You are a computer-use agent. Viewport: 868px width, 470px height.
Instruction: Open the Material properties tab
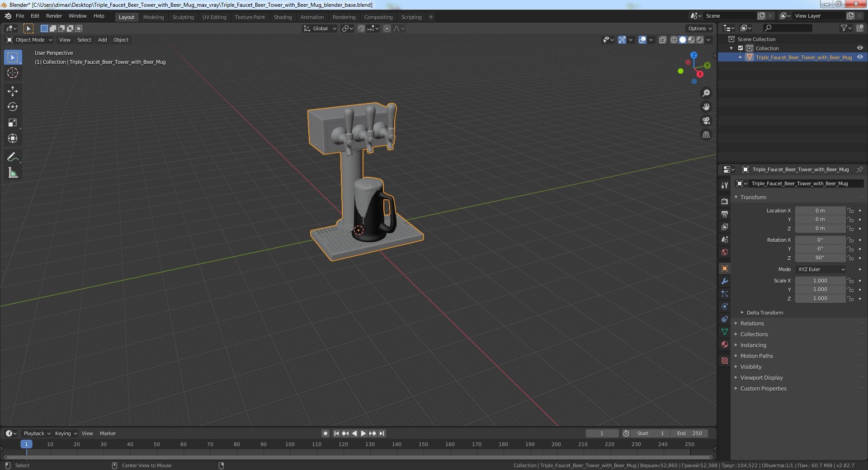pos(725,344)
